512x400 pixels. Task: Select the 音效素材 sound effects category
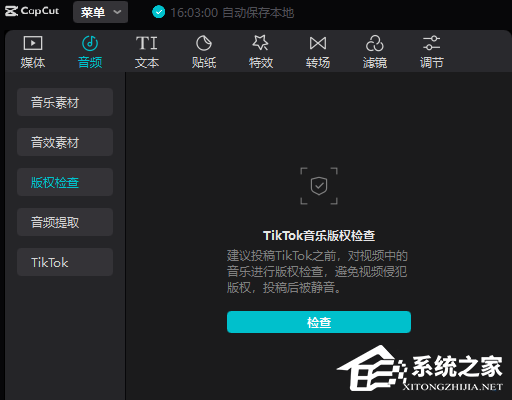(x=65, y=142)
